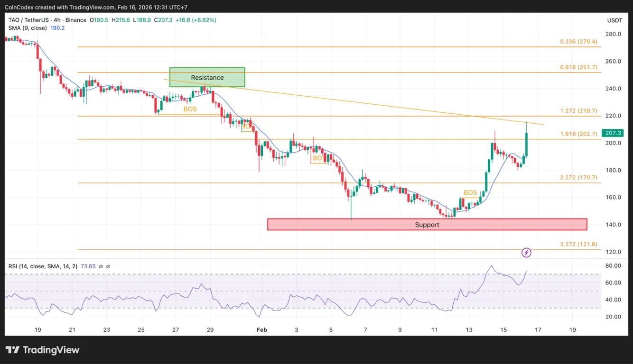Click the Fibonacci label 2.272 (170.7)
This screenshot has width=633, height=364.
click(578, 178)
